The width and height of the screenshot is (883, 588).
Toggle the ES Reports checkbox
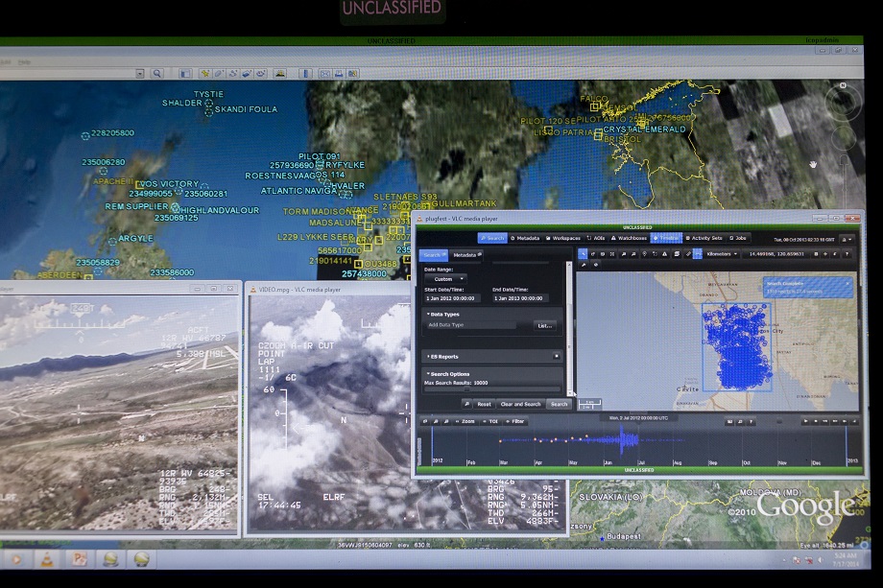click(556, 356)
